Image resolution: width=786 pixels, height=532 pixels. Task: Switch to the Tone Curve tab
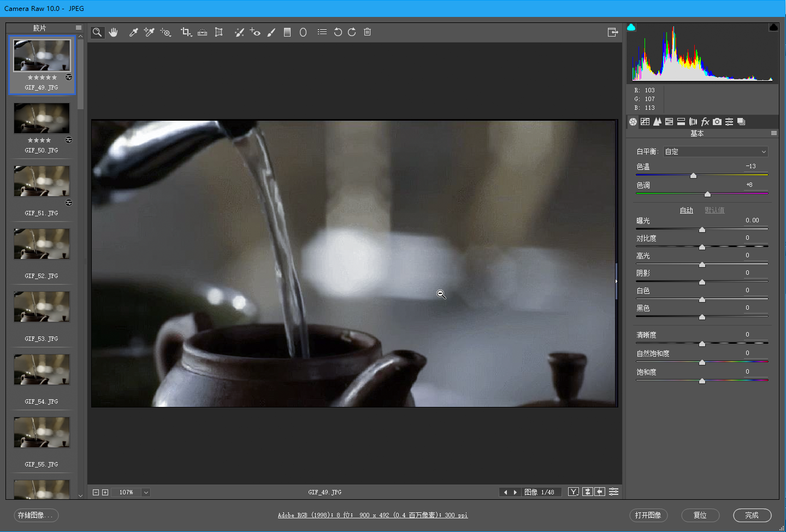pos(645,122)
